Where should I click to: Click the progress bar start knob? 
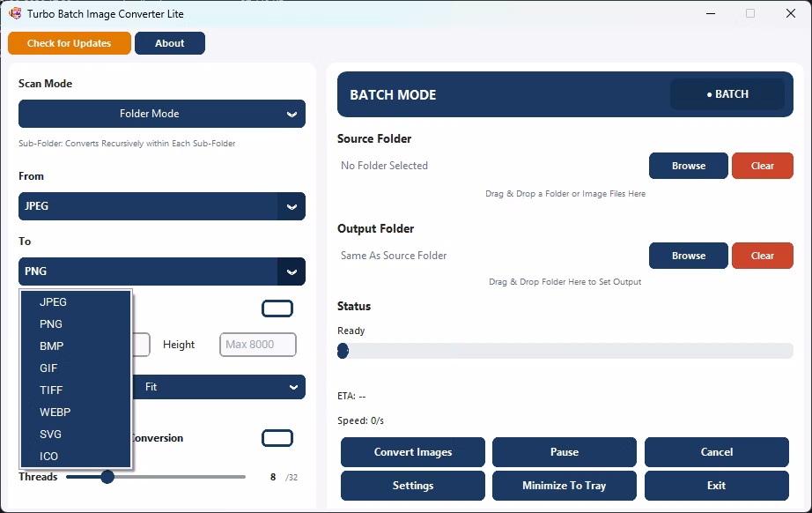[343, 351]
